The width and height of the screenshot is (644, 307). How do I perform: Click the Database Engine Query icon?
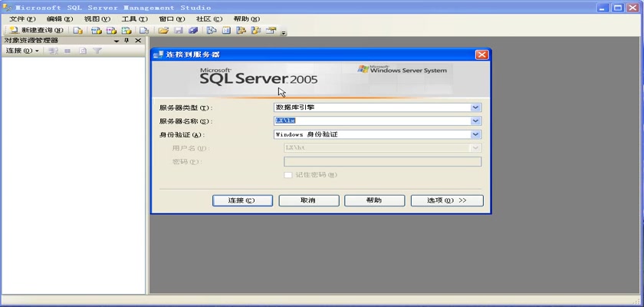tap(78, 31)
